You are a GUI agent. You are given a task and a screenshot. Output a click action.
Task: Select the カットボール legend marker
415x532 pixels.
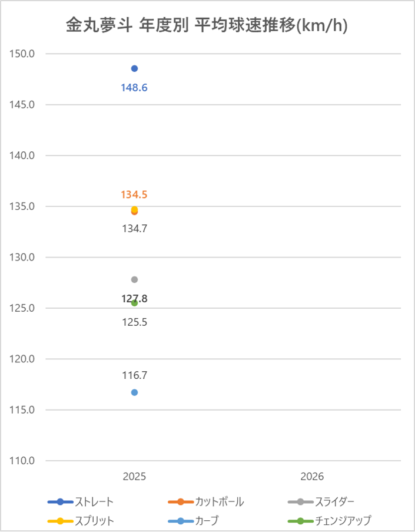click(180, 502)
